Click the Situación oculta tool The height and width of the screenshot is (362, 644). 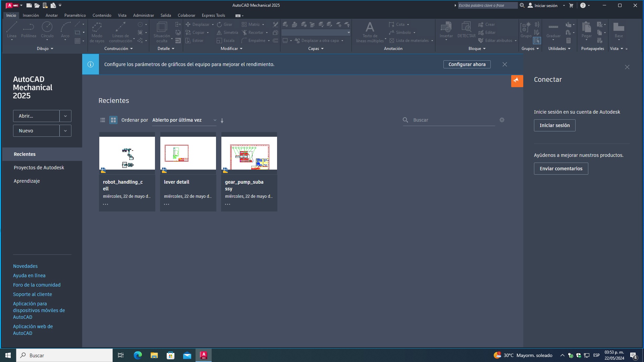pos(162,32)
